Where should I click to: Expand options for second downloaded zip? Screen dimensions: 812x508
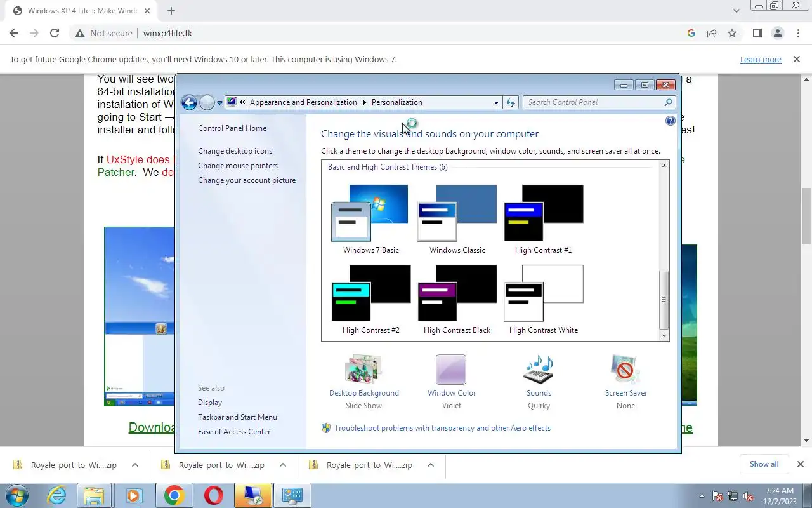pos(282,465)
